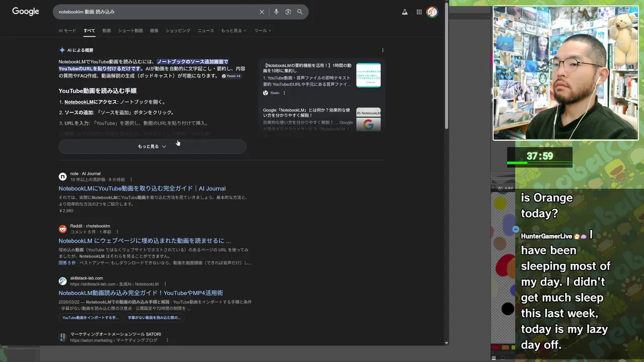Open SATORI result three-dot menu

coord(167,340)
